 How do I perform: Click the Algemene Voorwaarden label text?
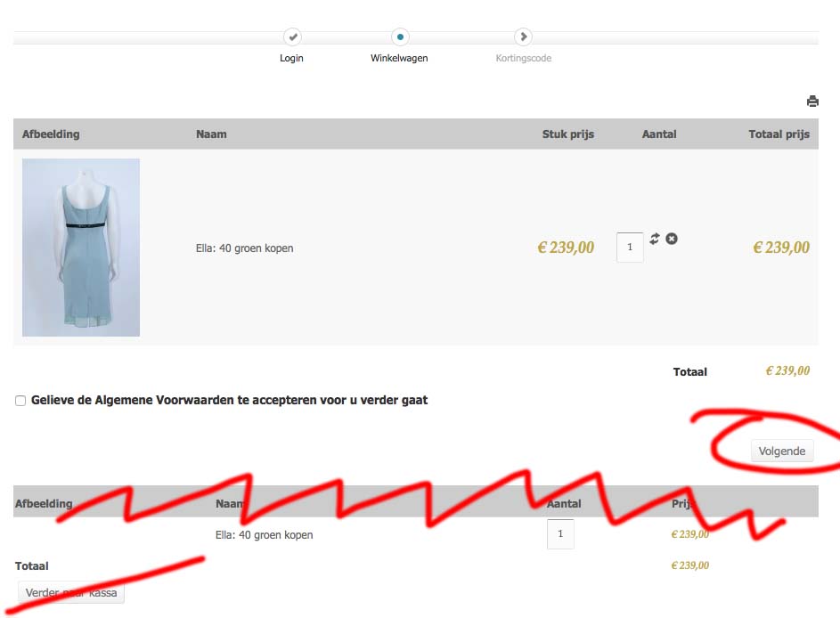click(x=229, y=400)
